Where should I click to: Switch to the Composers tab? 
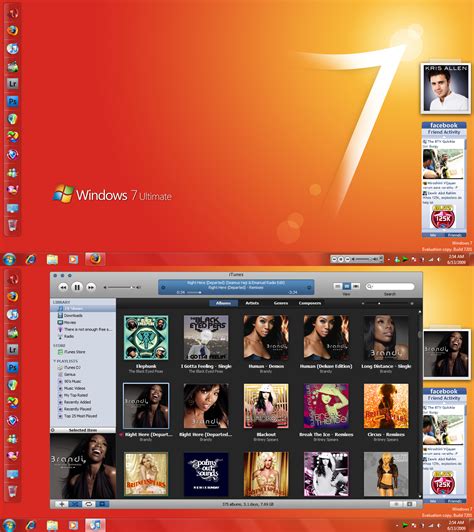coord(310,303)
